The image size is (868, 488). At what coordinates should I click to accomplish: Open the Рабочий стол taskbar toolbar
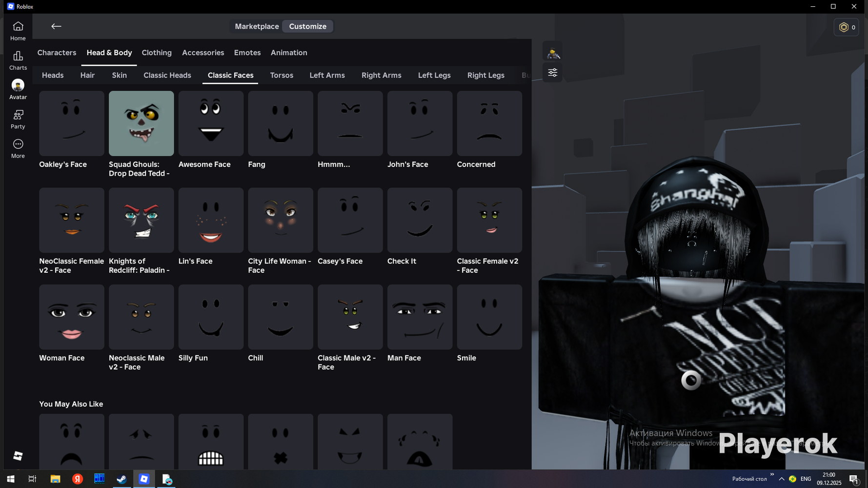tap(749, 479)
